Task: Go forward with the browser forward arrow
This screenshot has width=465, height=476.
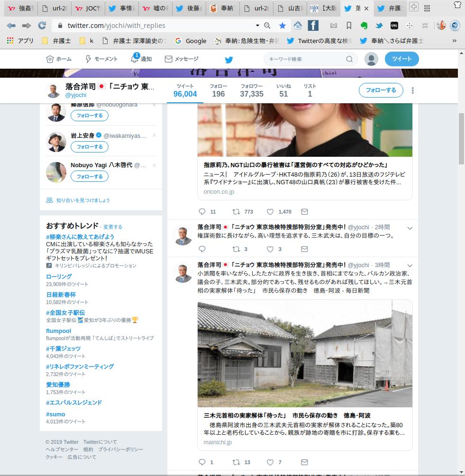Action: tap(27, 26)
